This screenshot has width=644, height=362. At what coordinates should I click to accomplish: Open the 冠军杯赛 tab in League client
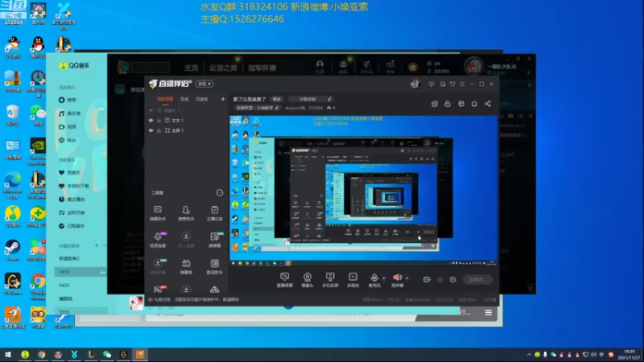pos(262,68)
